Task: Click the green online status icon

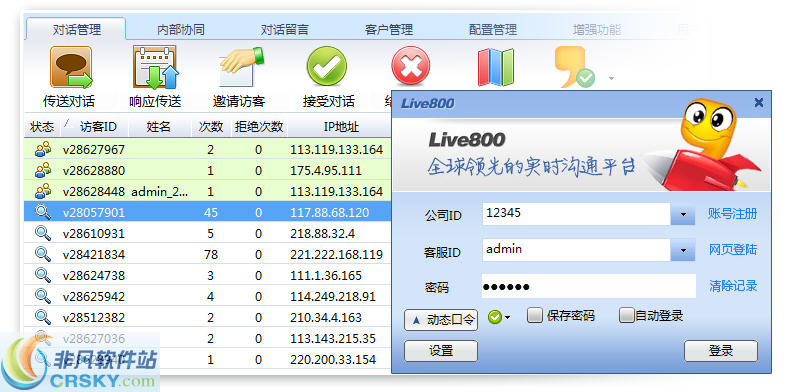Action: click(495, 317)
